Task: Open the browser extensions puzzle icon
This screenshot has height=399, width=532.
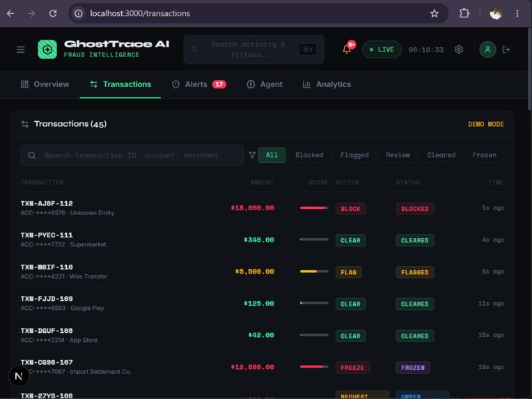Action: point(464,13)
